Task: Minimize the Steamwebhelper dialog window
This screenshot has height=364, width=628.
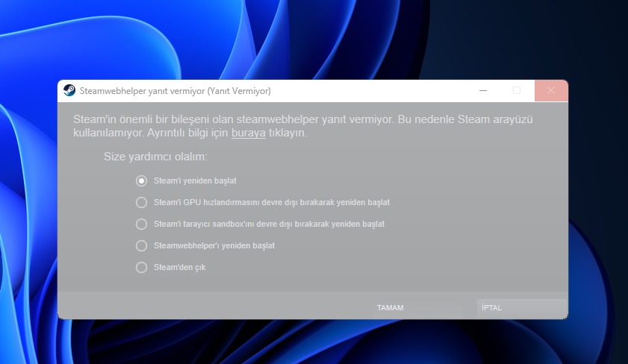Action: point(483,91)
